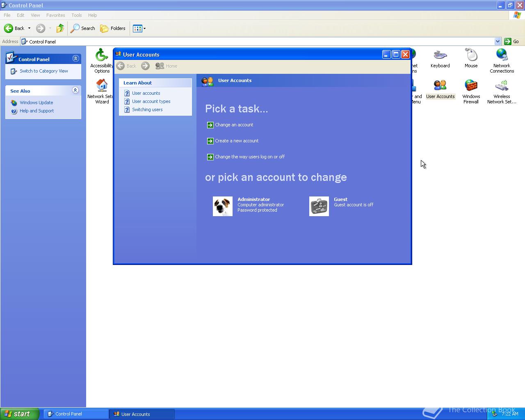
Task: Click the 'User account types' help topic
Action: [x=151, y=101]
